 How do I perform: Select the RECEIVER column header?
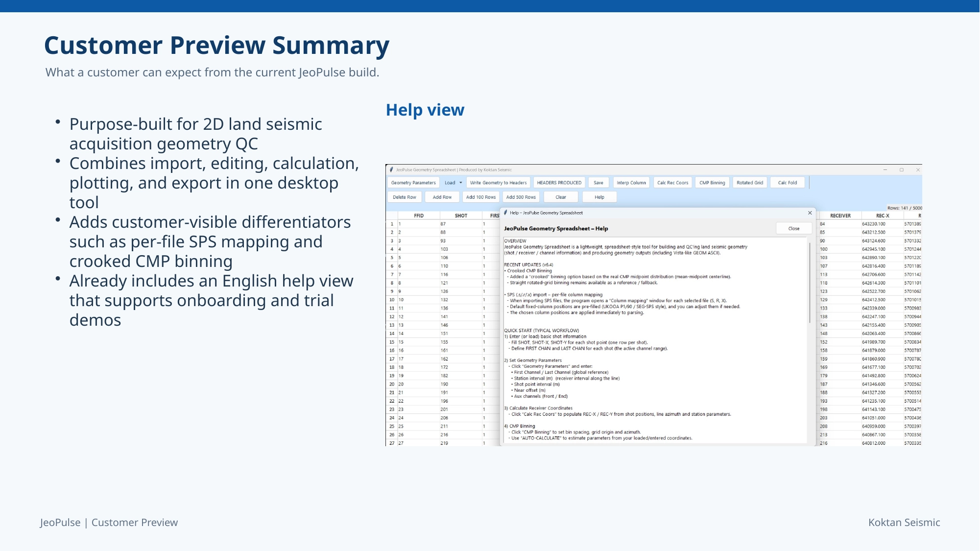tap(840, 216)
